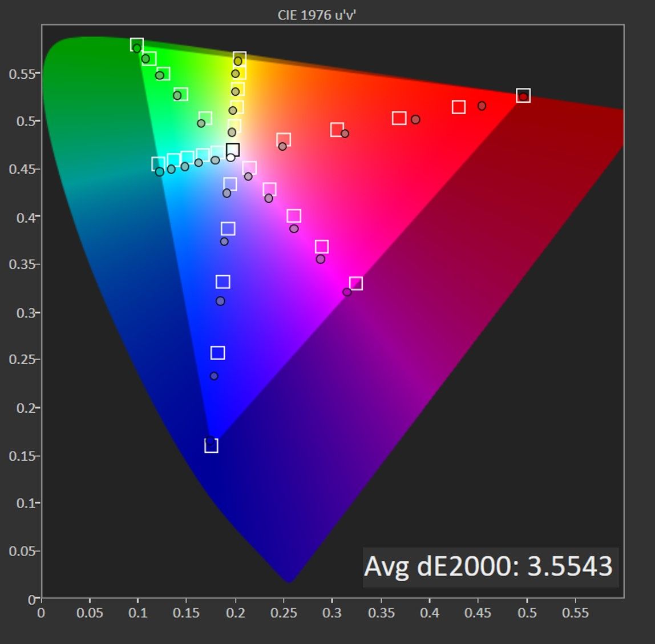
Task: Click the 0.45 label on vertical axis
Action: click(22, 169)
